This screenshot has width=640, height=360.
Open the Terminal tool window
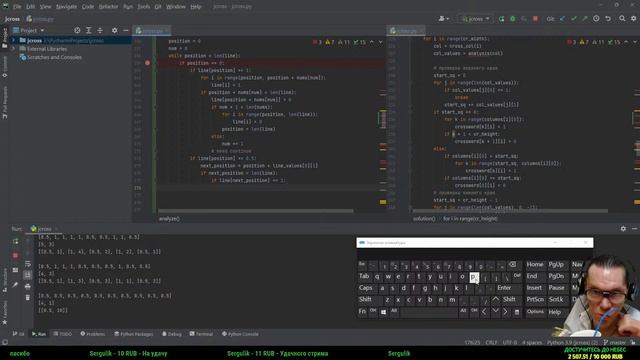[x=201, y=334]
